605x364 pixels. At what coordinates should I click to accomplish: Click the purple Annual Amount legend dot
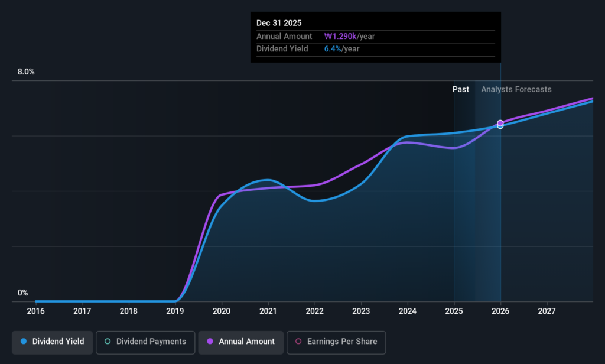point(210,341)
